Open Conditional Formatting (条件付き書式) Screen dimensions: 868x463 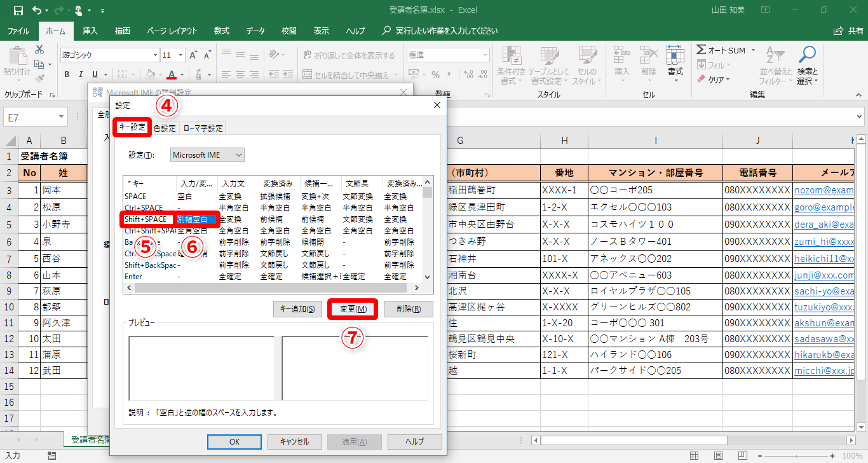tap(511, 66)
